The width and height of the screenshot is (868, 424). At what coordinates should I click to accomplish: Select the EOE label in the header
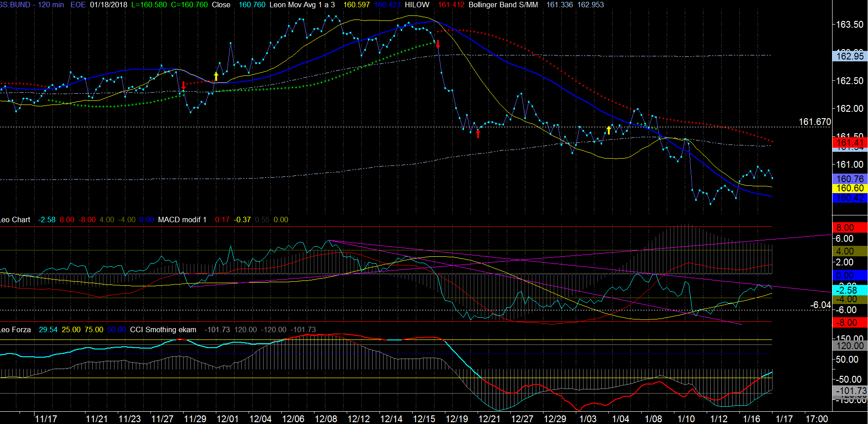(78, 5)
